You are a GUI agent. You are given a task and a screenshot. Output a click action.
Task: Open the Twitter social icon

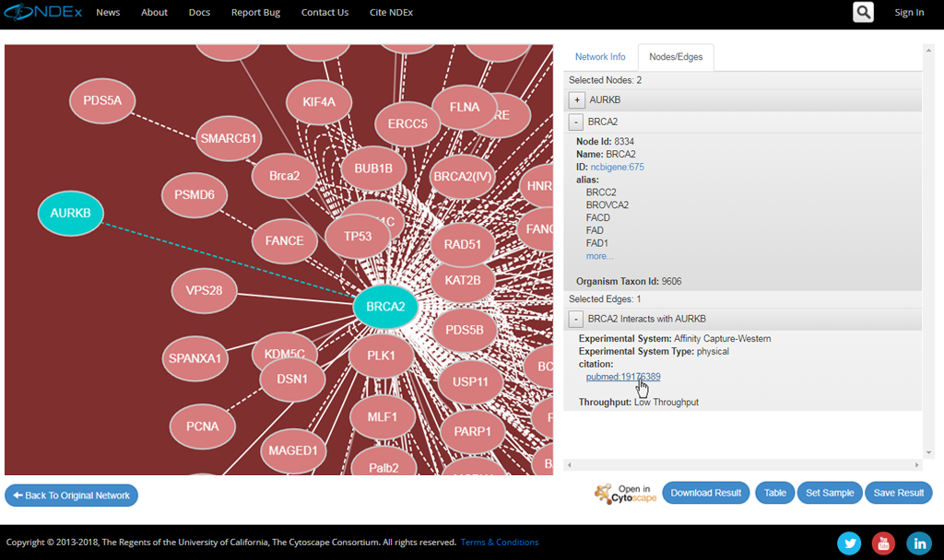(x=849, y=543)
